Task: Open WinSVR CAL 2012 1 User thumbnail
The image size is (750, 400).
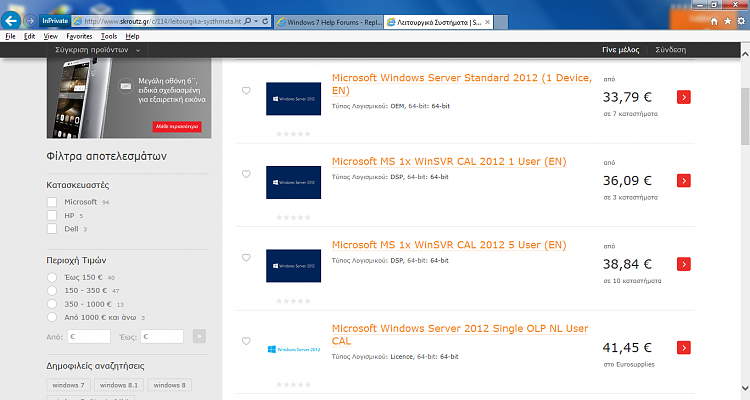Action: pos(293,182)
